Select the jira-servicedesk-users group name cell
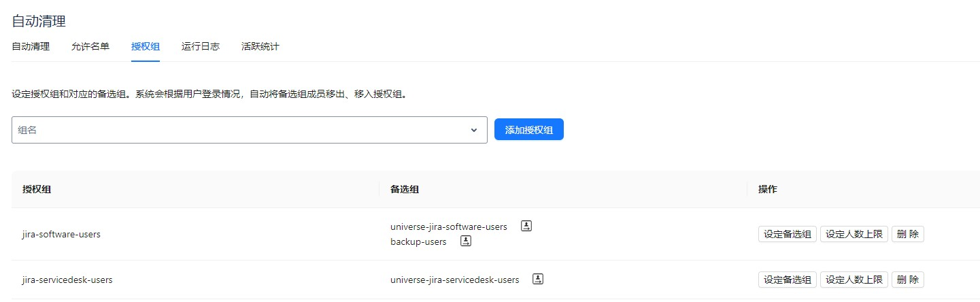This screenshot has height=302, width=980. (x=67, y=280)
